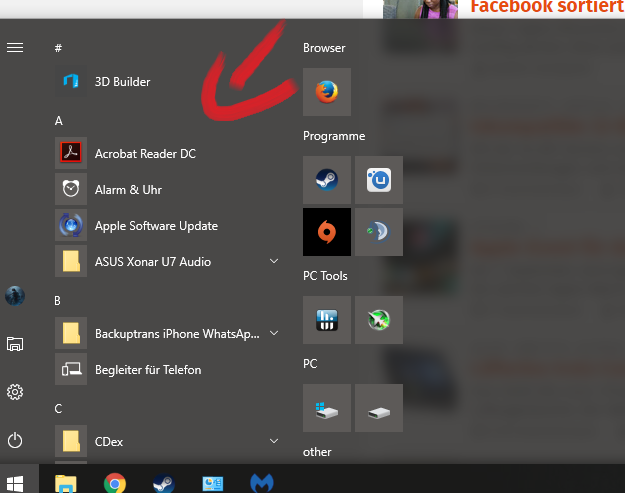
Task: Expand the CDex folder
Action: pos(274,441)
